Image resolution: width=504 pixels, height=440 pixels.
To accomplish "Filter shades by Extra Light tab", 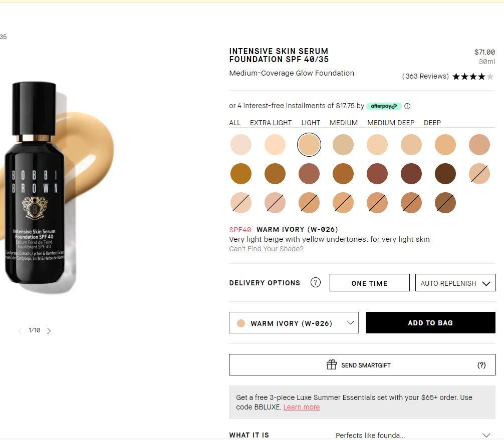I will pyautogui.click(x=271, y=123).
